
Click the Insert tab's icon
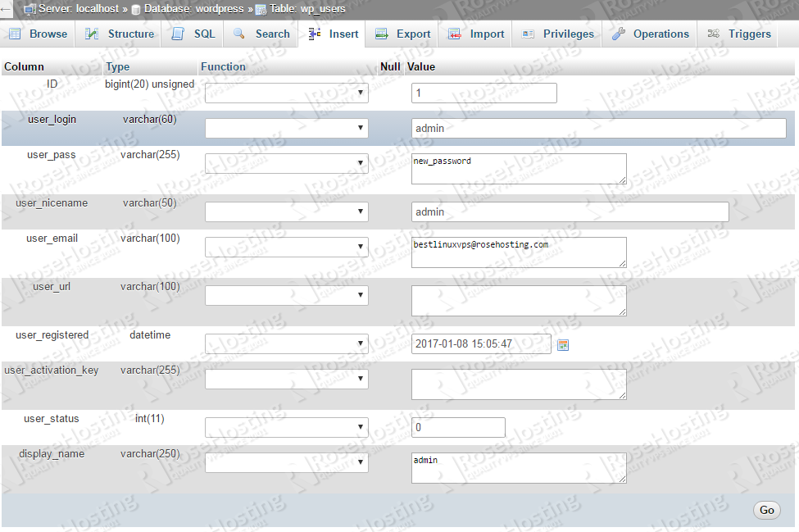[315, 34]
